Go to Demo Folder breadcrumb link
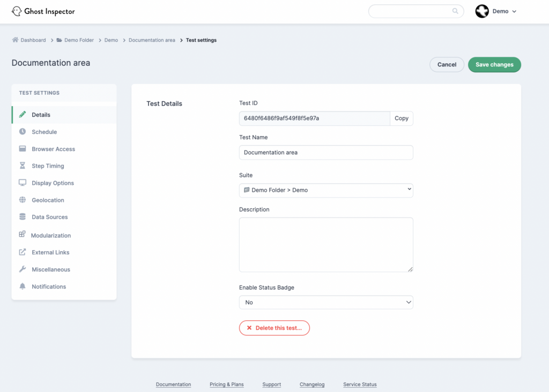This screenshot has height=392, width=549. point(79,40)
